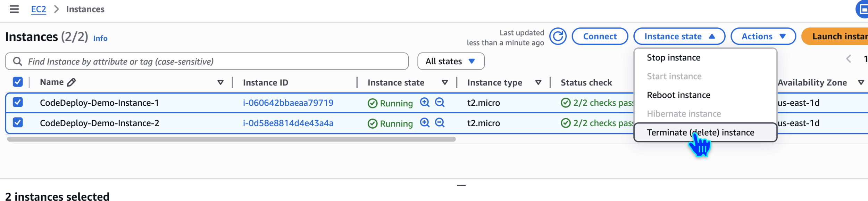Click the Instances breadcrumb text
The image size is (868, 201).
pos(85,9)
